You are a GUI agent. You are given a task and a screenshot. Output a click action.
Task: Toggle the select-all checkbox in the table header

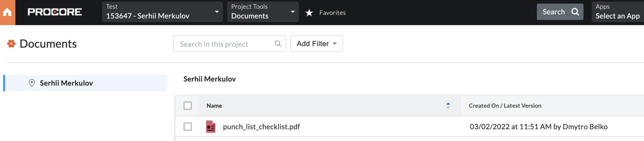pos(188,106)
